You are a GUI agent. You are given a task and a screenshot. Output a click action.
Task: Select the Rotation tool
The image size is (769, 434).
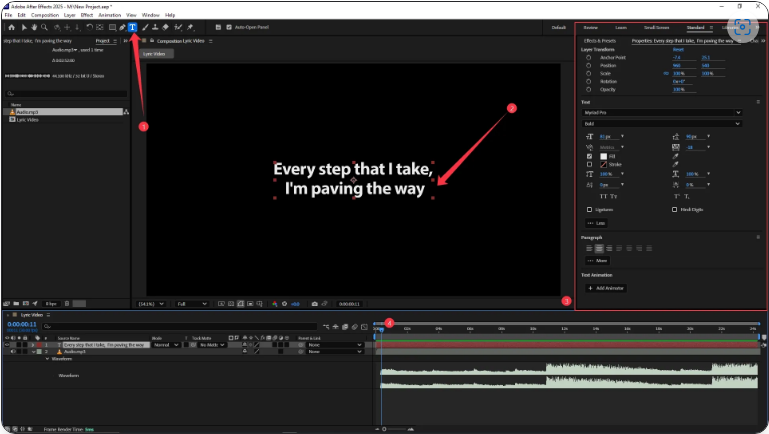[x=89, y=27]
